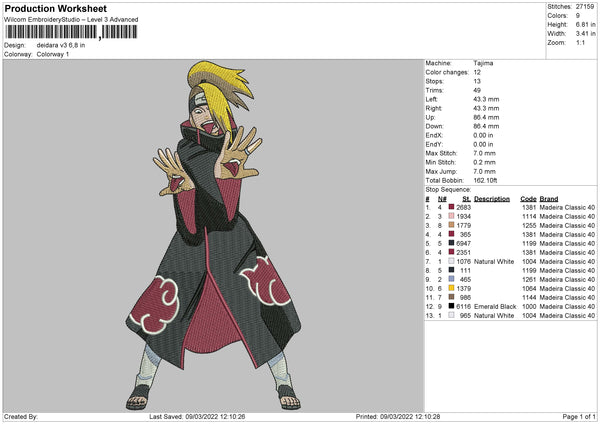600x424 pixels.
Task: Click 'Wilcom EmbroideryStudio – Level 3 Advanced' text
Action: pyautogui.click(x=71, y=20)
